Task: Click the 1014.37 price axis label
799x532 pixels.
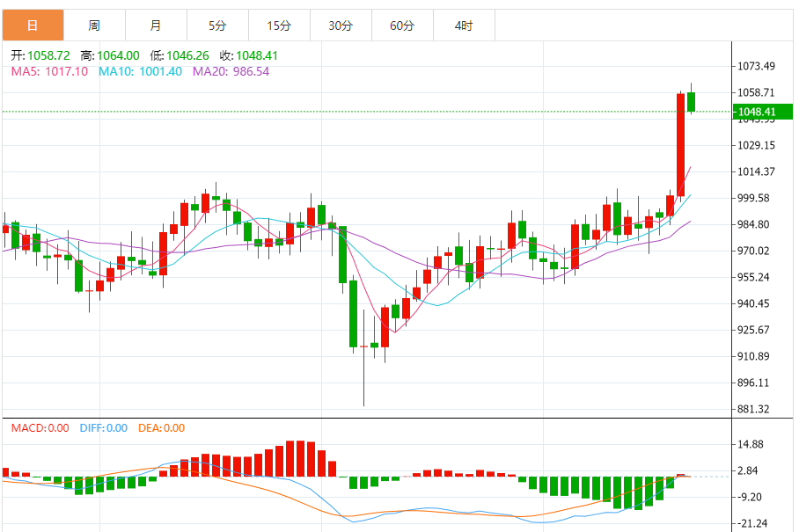Action: pyautogui.click(x=756, y=171)
